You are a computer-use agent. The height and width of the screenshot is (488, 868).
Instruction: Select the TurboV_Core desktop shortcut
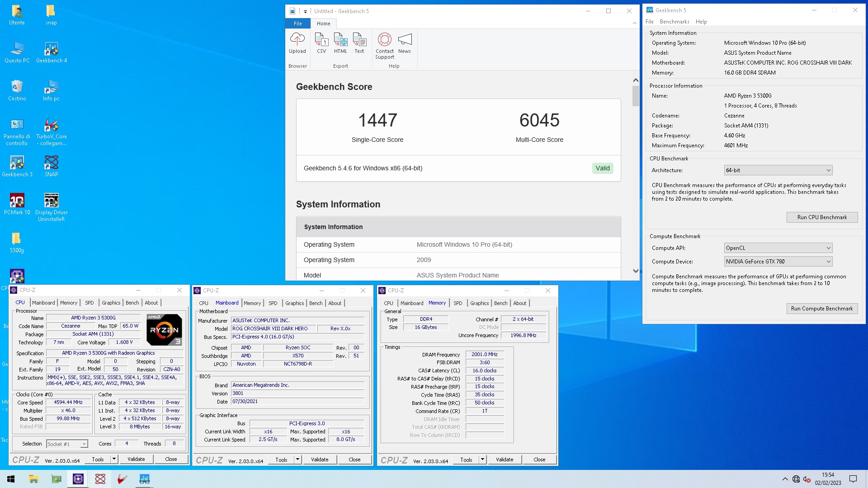(x=51, y=132)
